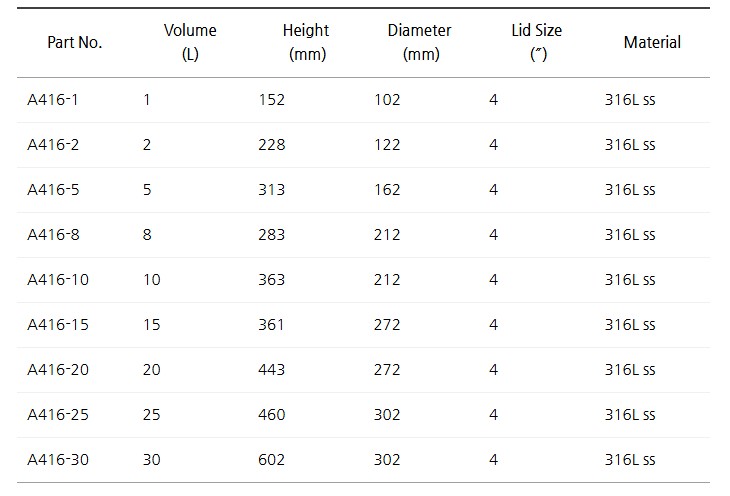Click the A416-5 part number cell
This screenshot has width=730, height=496.
tap(53, 190)
